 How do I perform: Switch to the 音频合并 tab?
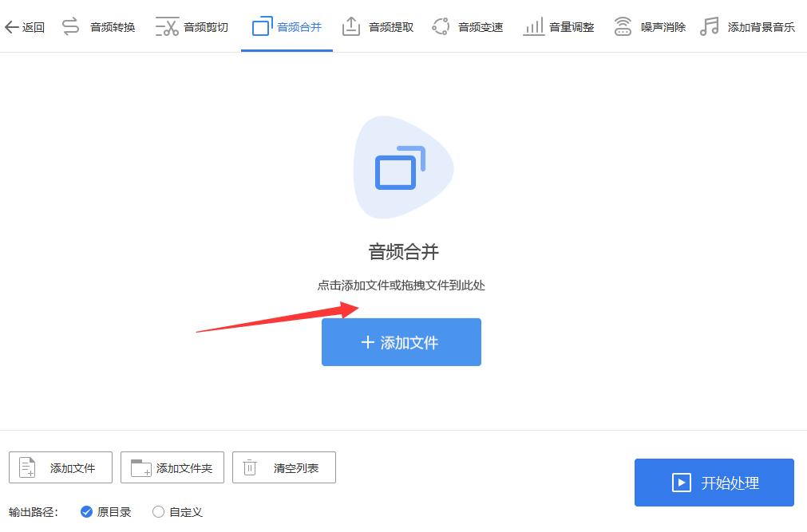pos(287,26)
